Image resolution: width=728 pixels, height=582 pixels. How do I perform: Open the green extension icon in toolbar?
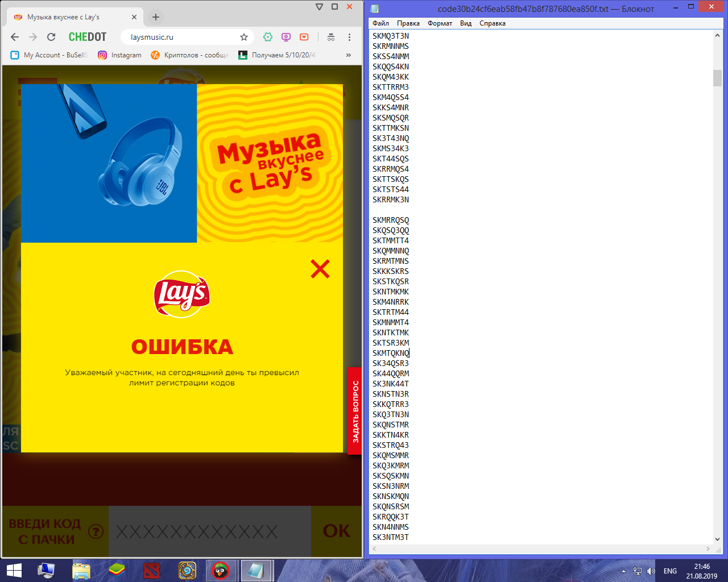[268, 37]
